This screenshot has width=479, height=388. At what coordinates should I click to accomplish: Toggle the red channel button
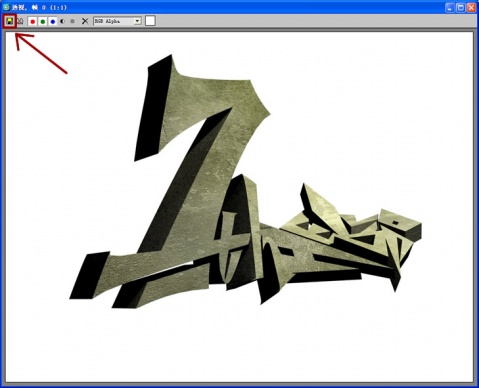(33, 21)
